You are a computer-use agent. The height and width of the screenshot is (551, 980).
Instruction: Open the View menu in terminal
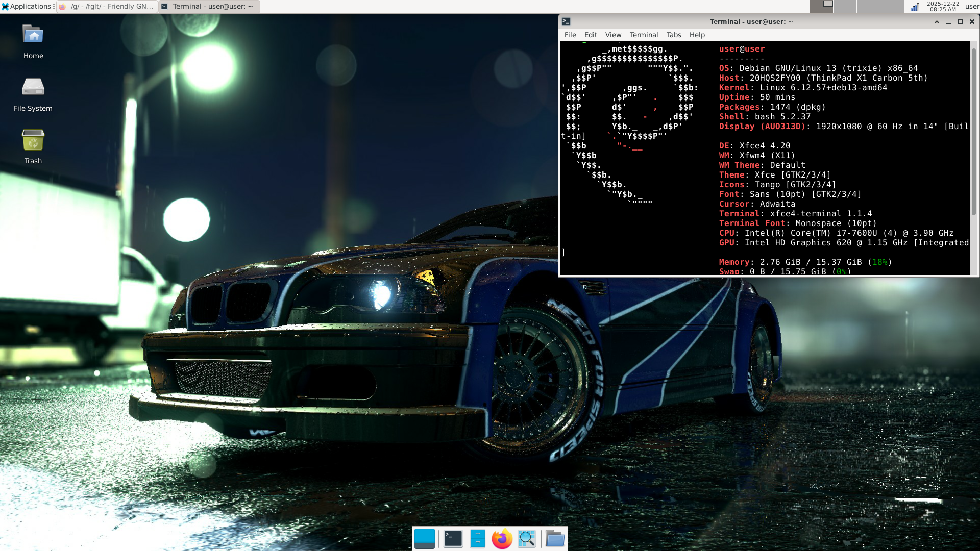click(x=613, y=35)
